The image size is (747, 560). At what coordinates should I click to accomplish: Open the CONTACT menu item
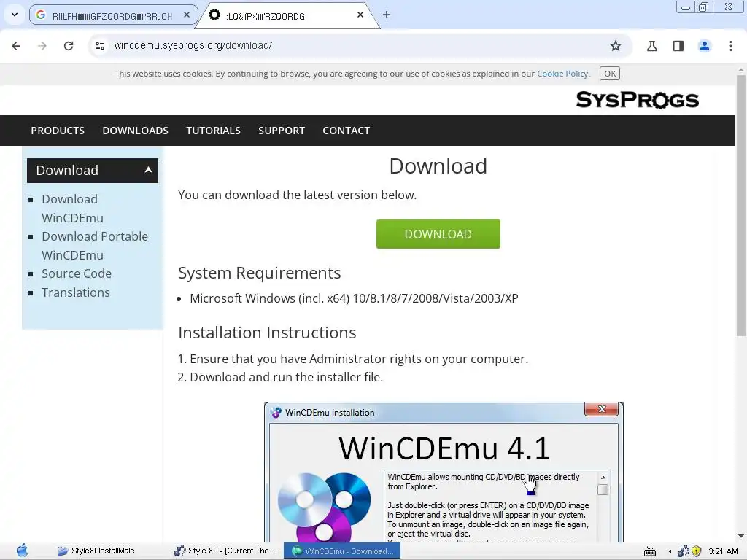tap(347, 131)
